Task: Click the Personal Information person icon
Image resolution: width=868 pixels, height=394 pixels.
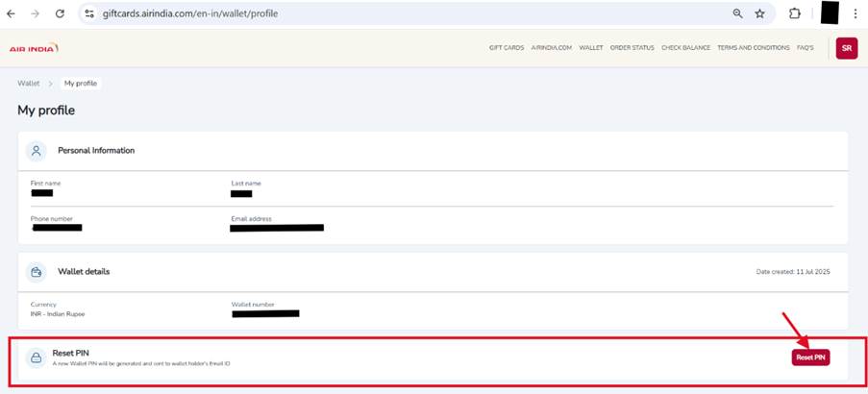Action: pos(36,151)
